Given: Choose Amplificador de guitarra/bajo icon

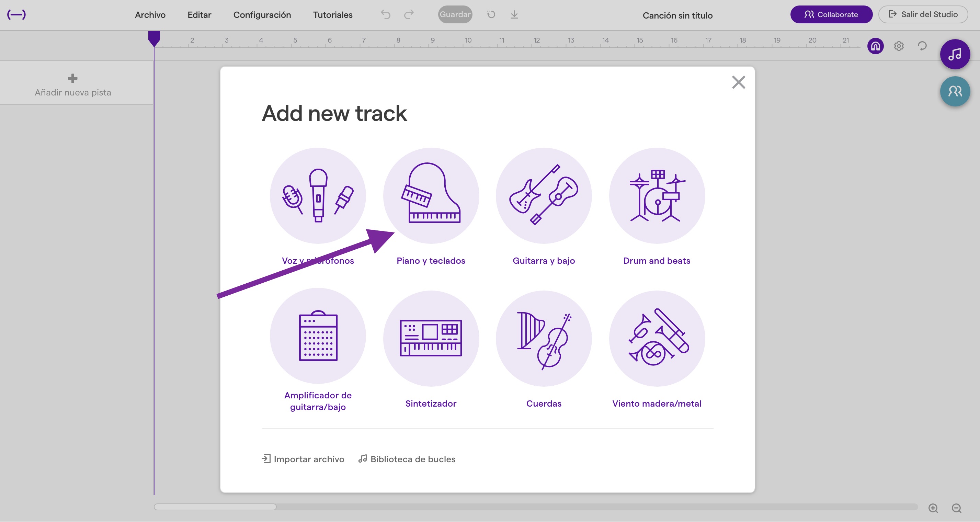Looking at the screenshot, I should click(318, 336).
